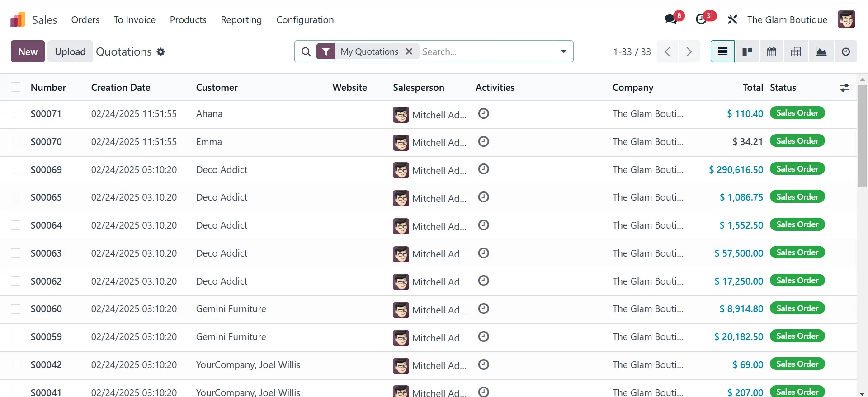Image resolution: width=868 pixels, height=397 pixels.
Task: Open the company switcher The Glam Boutique
Action: (x=787, y=20)
